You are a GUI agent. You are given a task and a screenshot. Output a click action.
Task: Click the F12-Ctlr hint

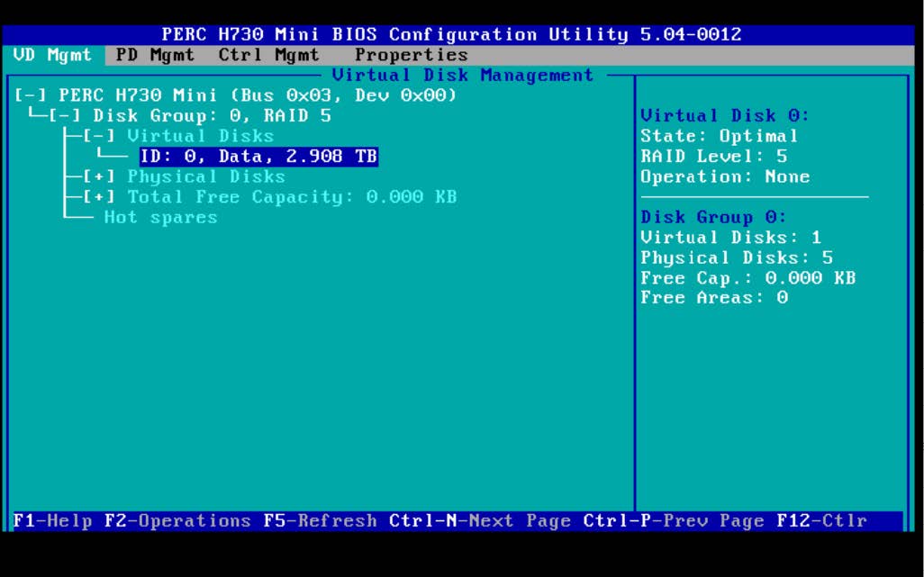click(822, 521)
